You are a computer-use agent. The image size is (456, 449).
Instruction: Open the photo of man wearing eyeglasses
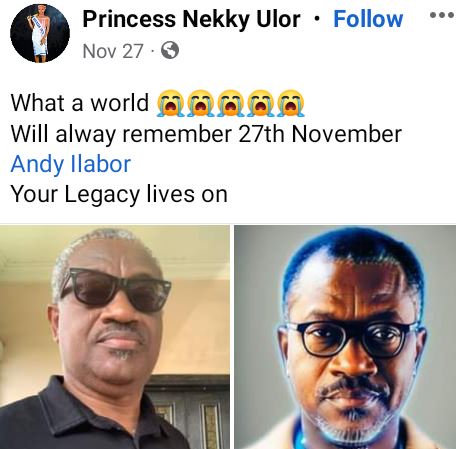(345, 337)
